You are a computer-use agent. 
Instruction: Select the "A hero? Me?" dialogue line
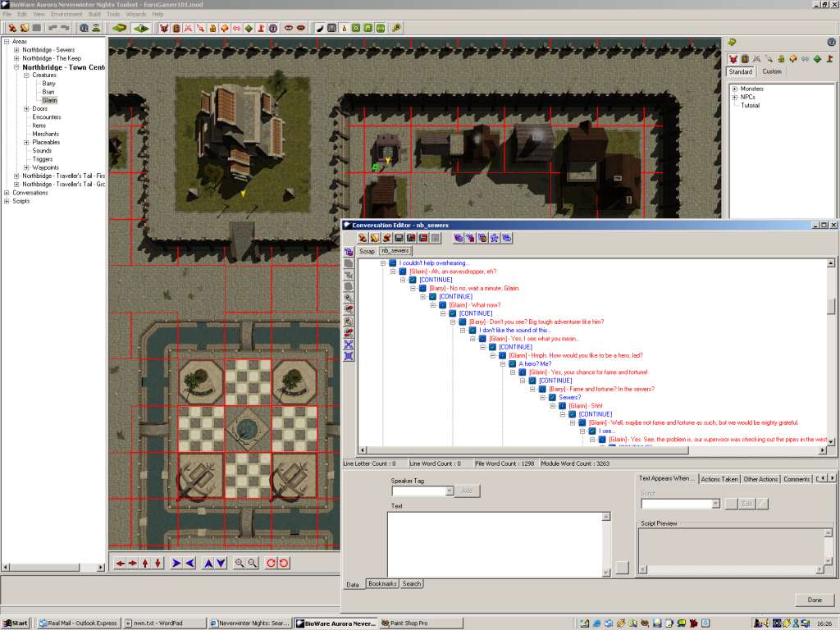pos(535,363)
